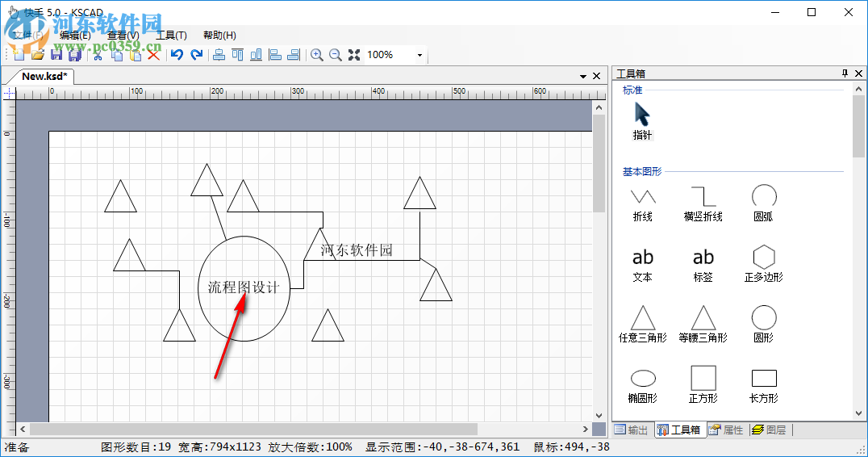Close the New.ksd document tab

pyautogui.click(x=596, y=76)
